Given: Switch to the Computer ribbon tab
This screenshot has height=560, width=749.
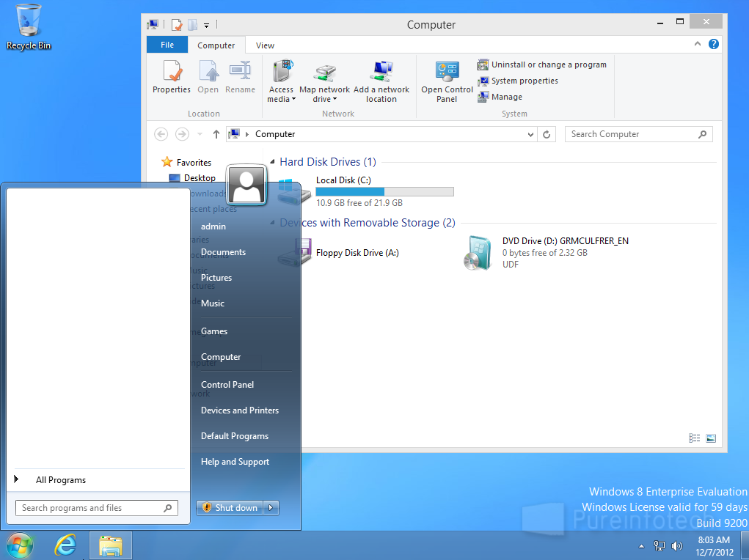Looking at the screenshot, I should click(x=216, y=45).
